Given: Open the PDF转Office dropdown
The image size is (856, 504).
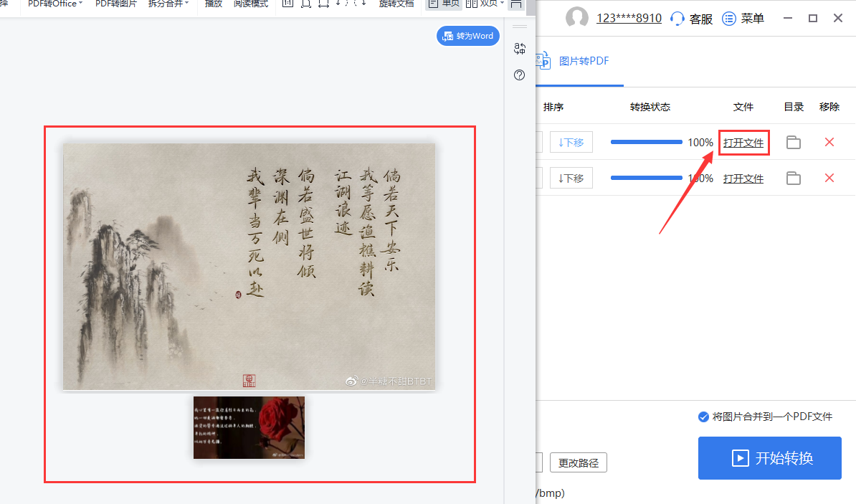Looking at the screenshot, I should pyautogui.click(x=55, y=4).
